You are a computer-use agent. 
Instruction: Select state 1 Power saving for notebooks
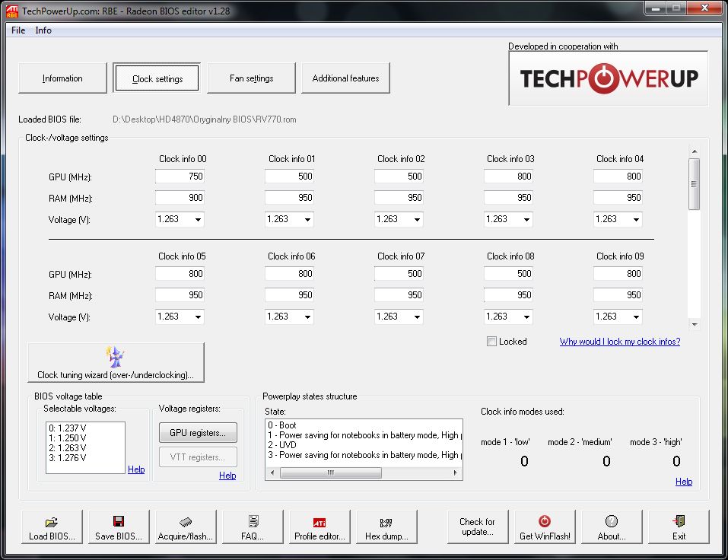click(364, 435)
